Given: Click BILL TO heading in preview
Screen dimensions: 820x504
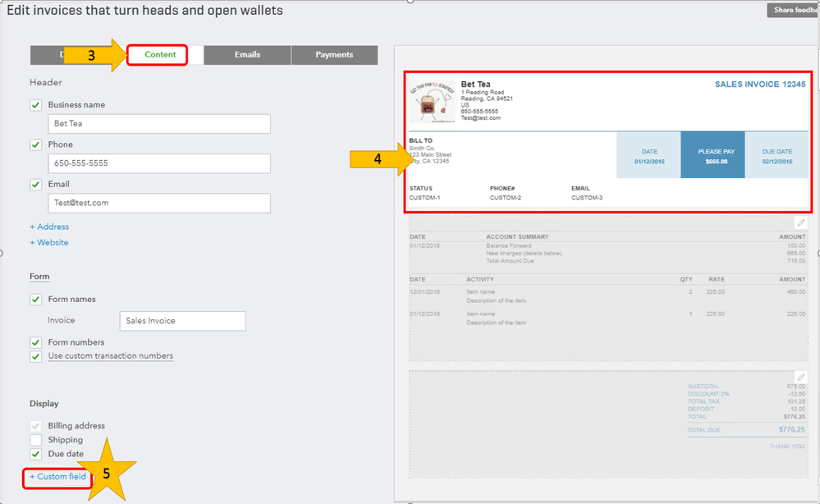Looking at the screenshot, I should pos(420,140).
